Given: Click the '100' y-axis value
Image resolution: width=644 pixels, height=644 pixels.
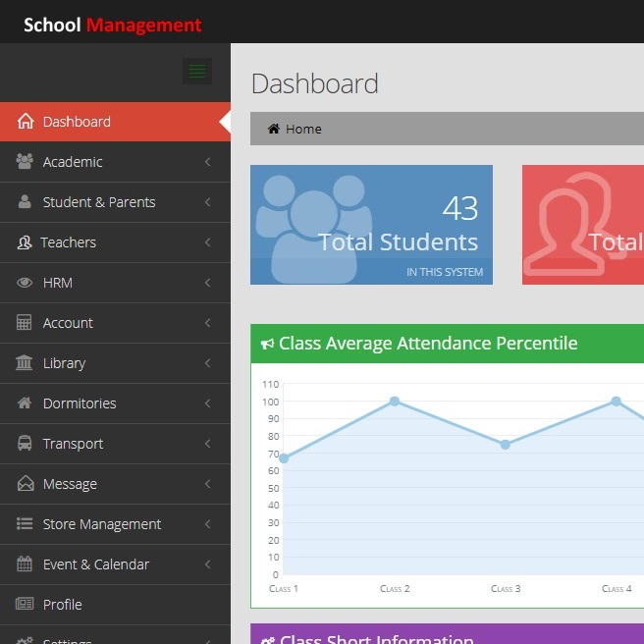Looking at the screenshot, I should (x=270, y=402).
